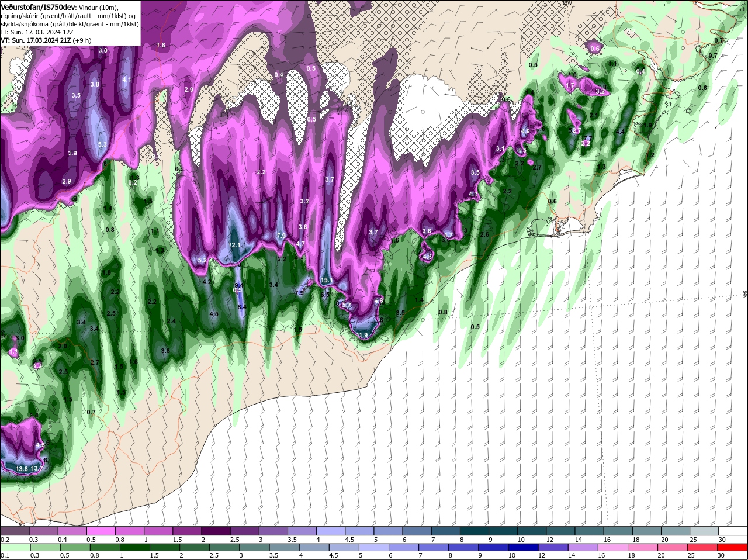This screenshot has height=560, width=748.
Task: Click the Veðurstofan/IS750dev title text
Action: point(38,7)
